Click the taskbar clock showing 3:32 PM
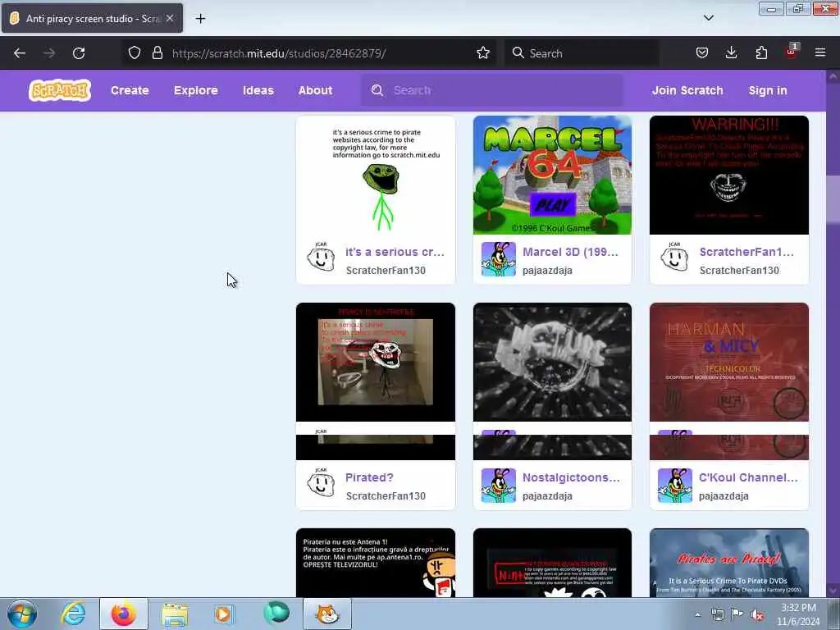Viewport: 840px width, 630px height. (798, 614)
